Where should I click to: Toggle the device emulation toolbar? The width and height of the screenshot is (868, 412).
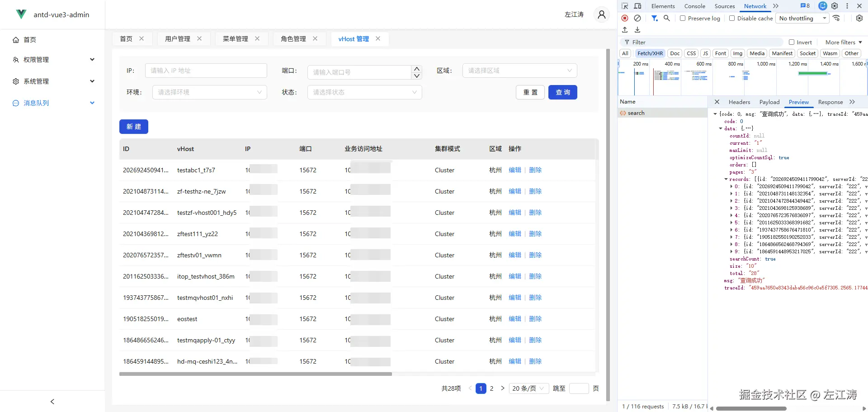[x=638, y=6]
